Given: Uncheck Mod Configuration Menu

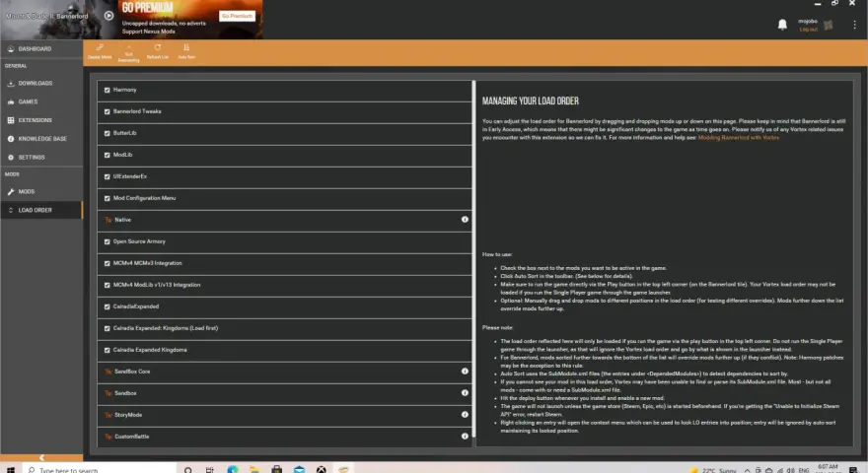Looking at the screenshot, I should tap(108, 198).
